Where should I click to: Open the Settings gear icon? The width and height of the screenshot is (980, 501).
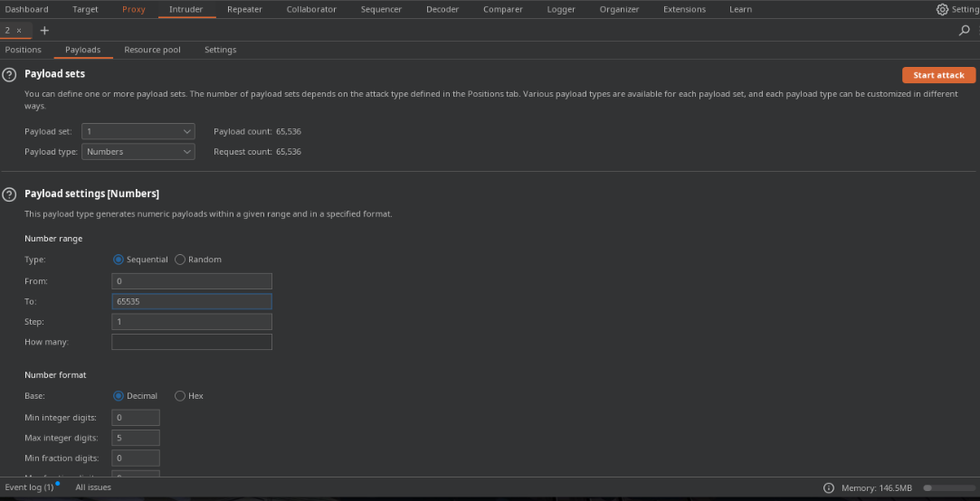[942, 9]
